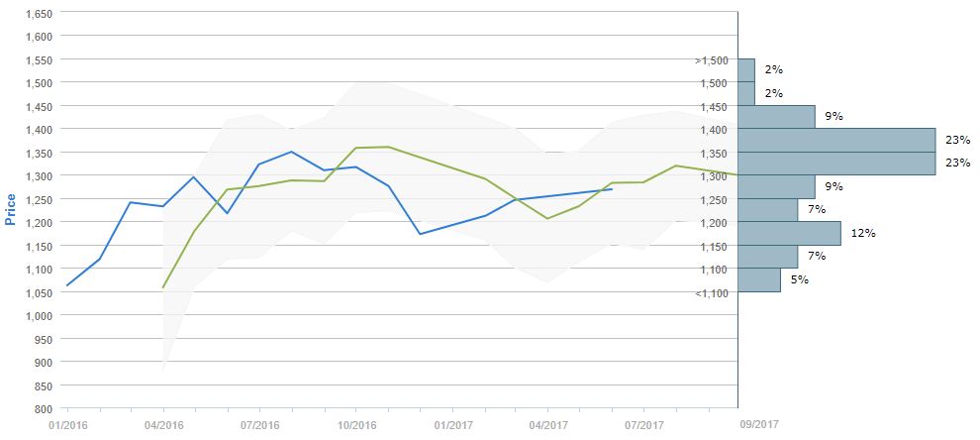The image size is (980, 440).
Task: Click the top 2% bar labeled >1,500
Action: pos(746,69)
